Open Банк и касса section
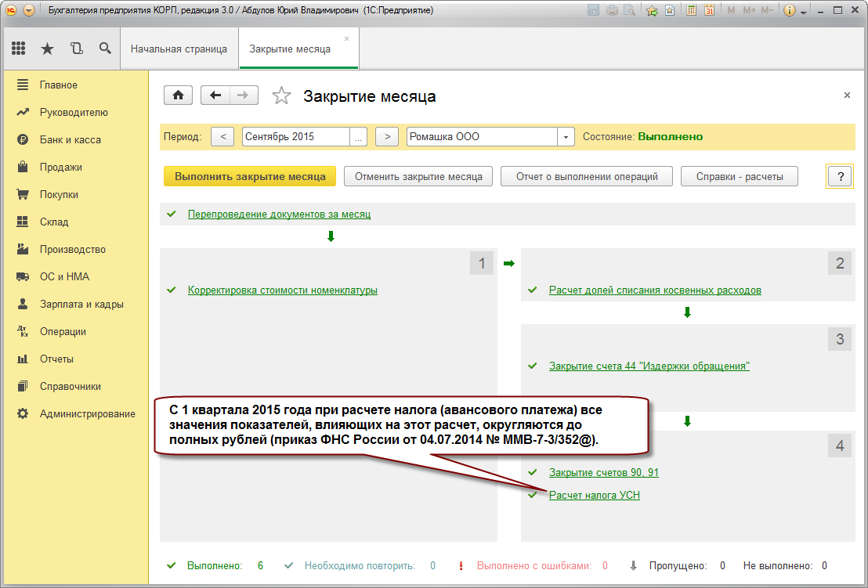This screenshot has height=588, width=868. [x=71, y=139]
